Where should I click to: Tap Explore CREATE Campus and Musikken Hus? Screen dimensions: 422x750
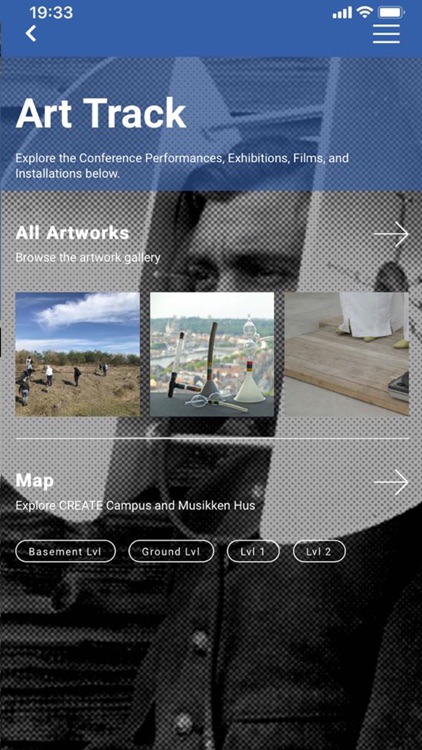135,506
